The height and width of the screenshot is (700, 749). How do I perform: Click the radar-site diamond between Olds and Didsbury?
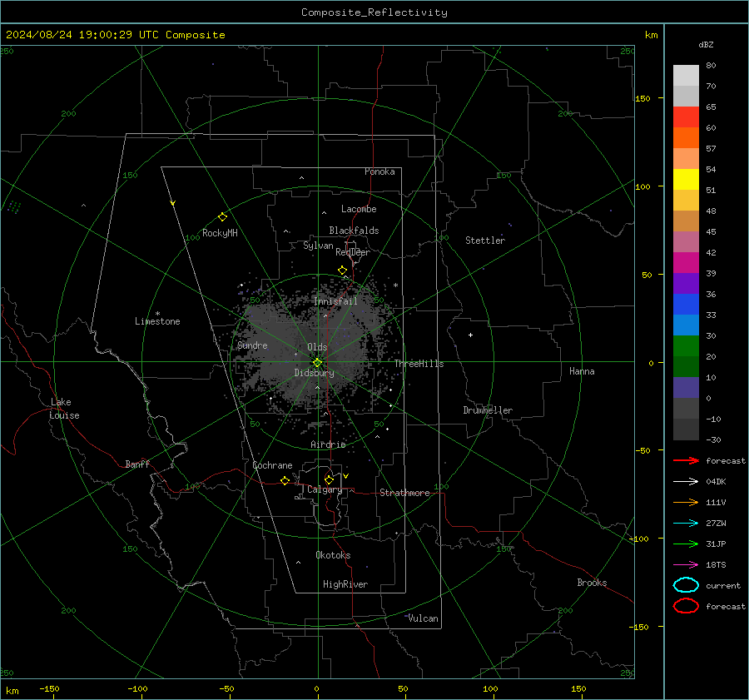(x=317, y=363)
